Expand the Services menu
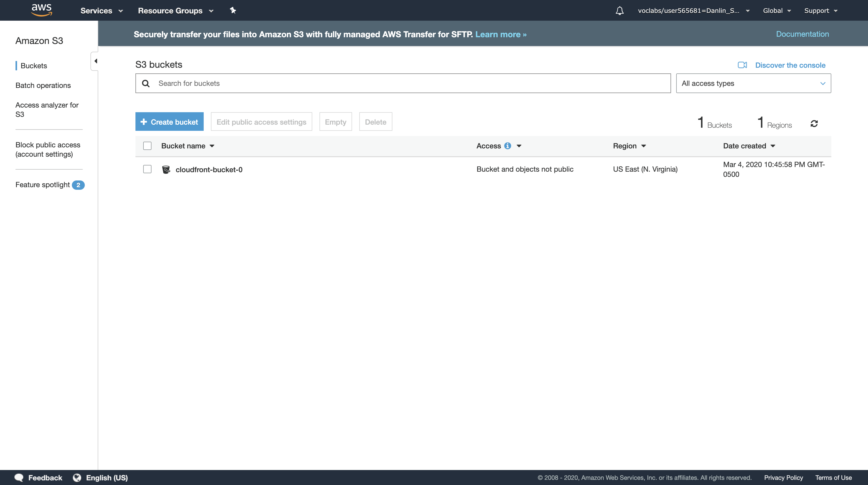Image resolution: width=868 pixels, height=485 pixels. [101, 11]
